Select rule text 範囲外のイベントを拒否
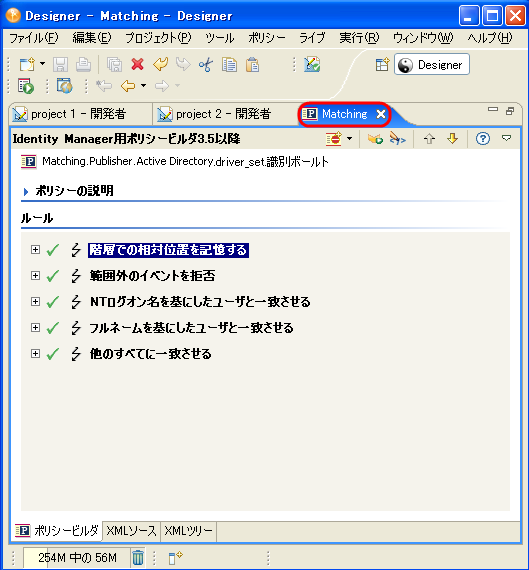529x570 pixels. [152, 276]
